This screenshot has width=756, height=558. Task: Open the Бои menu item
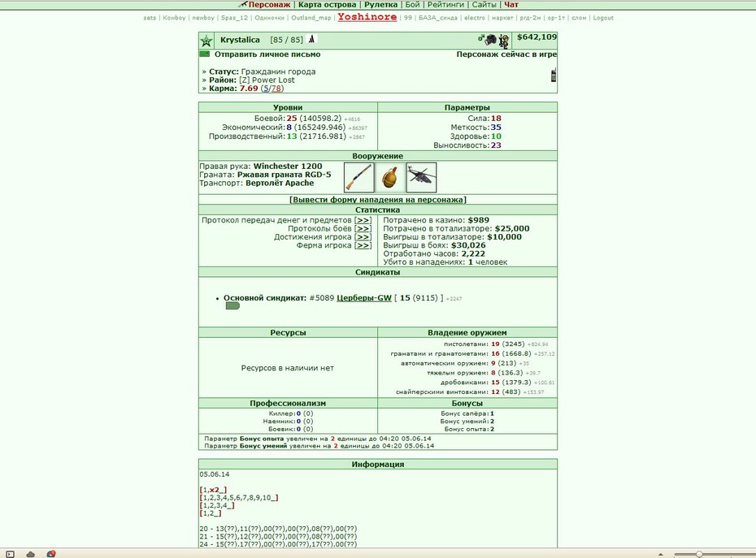click(412, 4)
